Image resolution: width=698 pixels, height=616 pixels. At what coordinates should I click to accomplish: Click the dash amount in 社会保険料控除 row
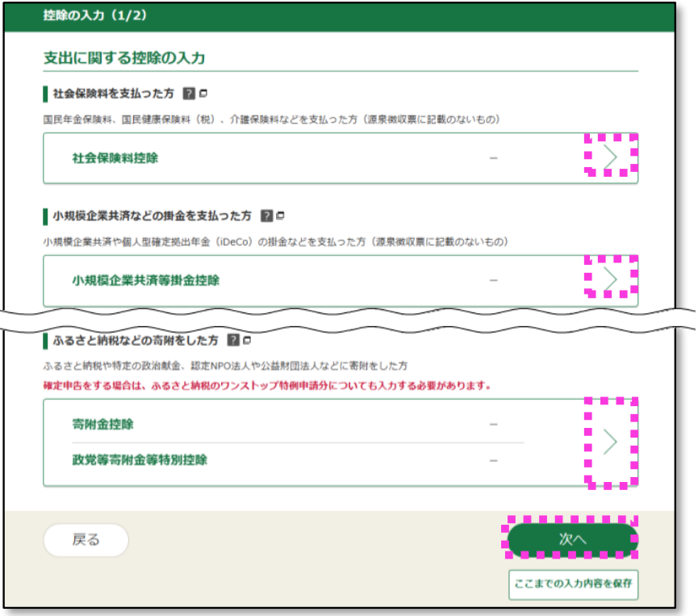[x=493, y=158]
